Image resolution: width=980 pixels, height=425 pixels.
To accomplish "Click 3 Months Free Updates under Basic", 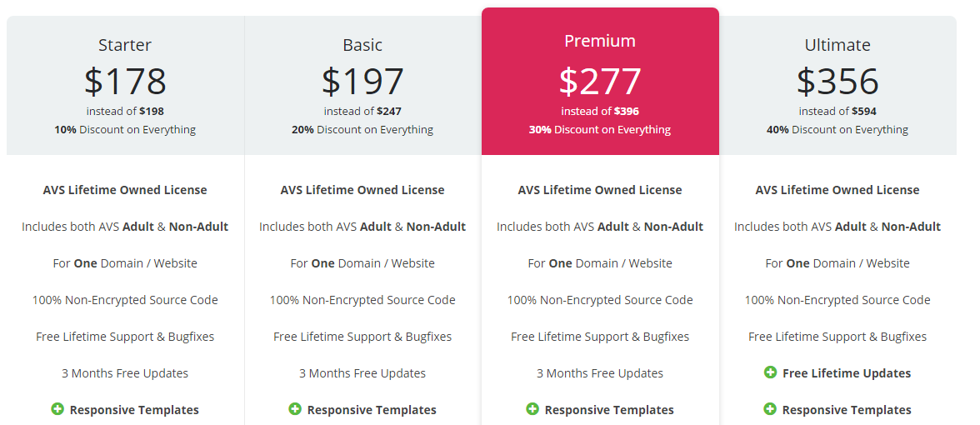I will (362, 373).
